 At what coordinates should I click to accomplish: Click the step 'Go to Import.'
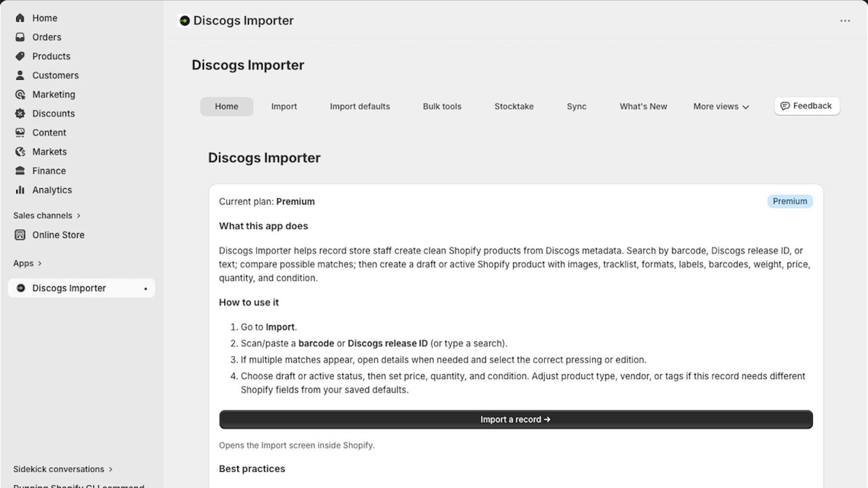[x=269, y=327]
